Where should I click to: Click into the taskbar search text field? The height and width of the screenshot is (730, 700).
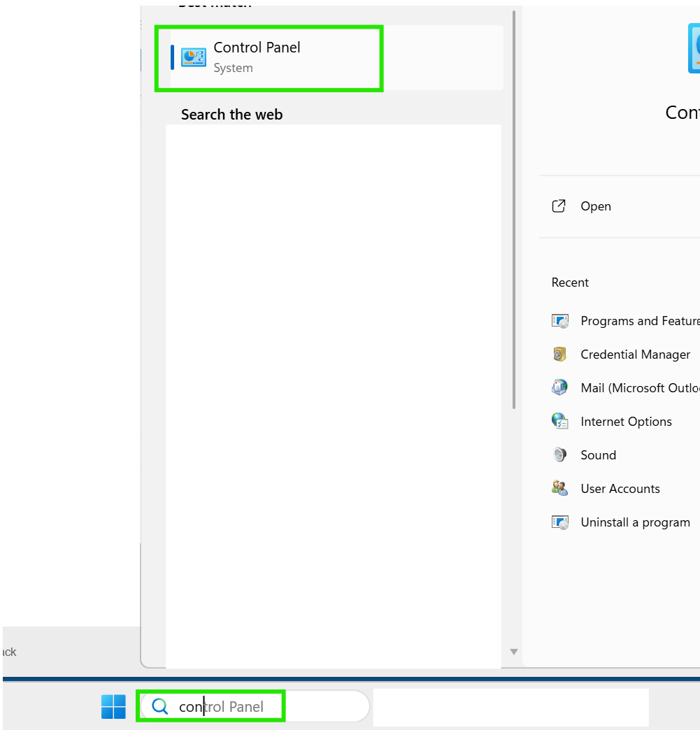255,706
